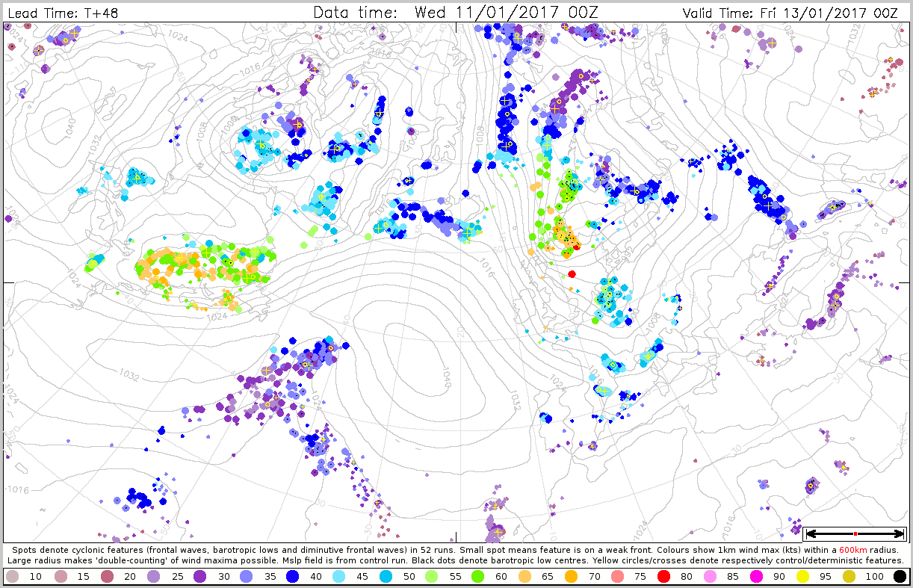
Task: Pick the black swatch after 100
Action: tap(900, 576)
